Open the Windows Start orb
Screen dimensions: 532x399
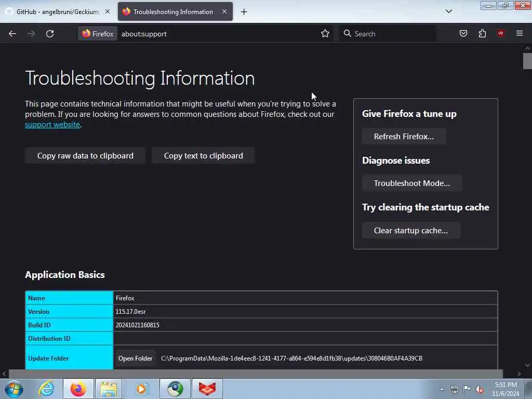[14, 389]
